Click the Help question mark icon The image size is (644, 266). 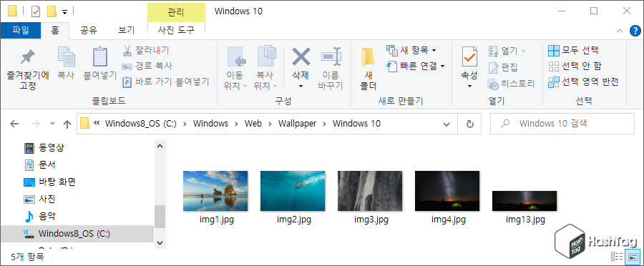pos(635,30)
